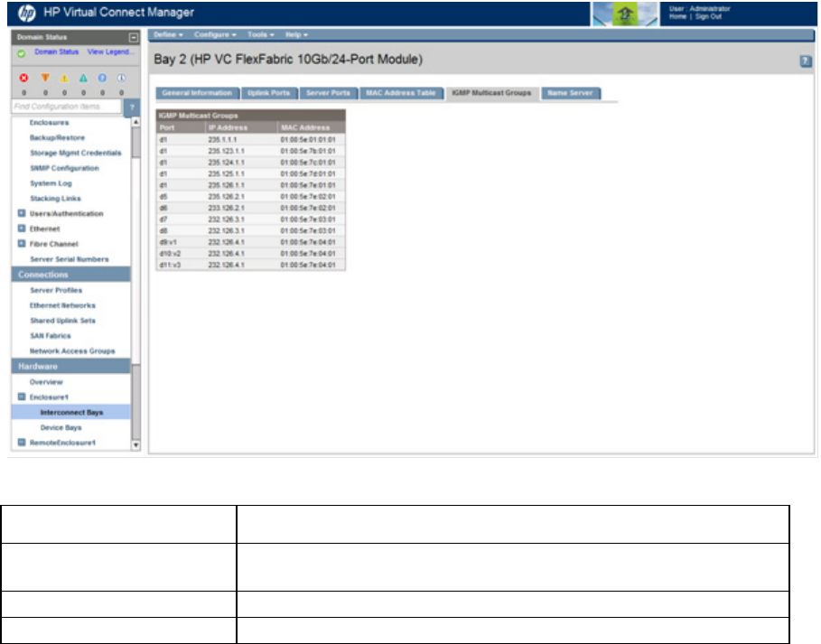Viewport: 821px width, 644px height.
Task: Click the Hardware section header
Action: click(70, 366)
